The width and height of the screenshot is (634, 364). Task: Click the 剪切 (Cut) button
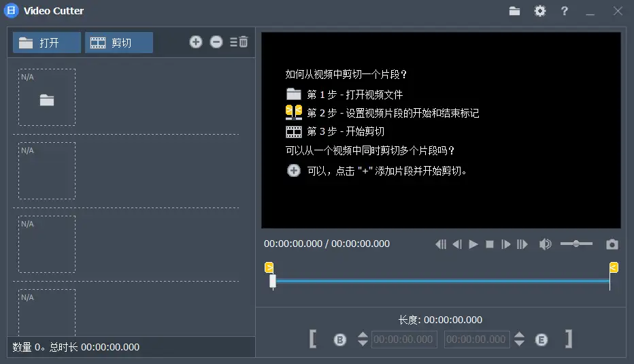[118, 43]
